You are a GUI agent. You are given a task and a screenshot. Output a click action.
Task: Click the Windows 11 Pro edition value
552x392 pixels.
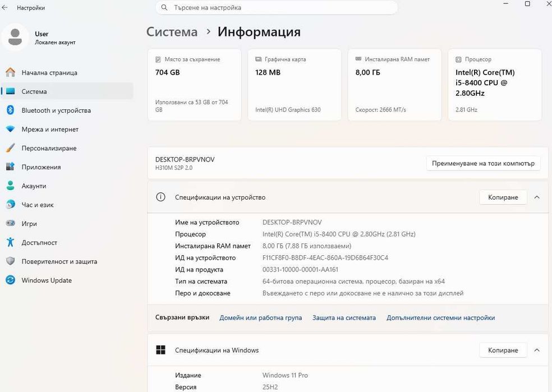tap(285, 375)
